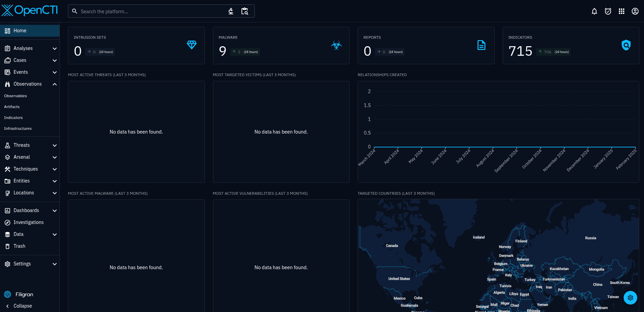This screenshot has height=312, width=644.
Task: Expand the Data menu chevron
Action: click(x=55, y=235)
